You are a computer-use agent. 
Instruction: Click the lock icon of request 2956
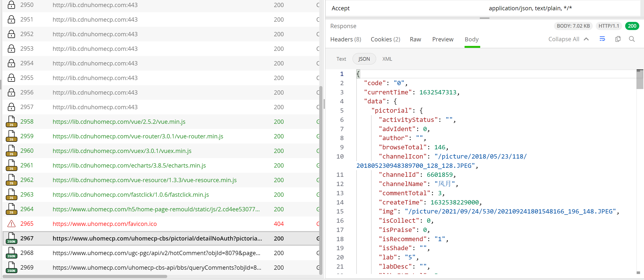tap(11, 92)
